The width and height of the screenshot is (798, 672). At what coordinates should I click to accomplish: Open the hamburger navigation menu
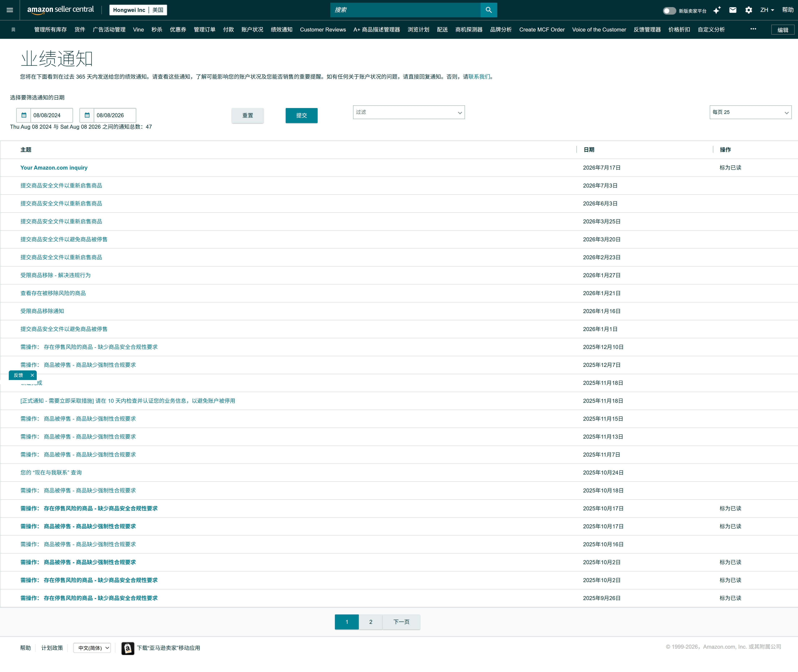pos(10,10)
